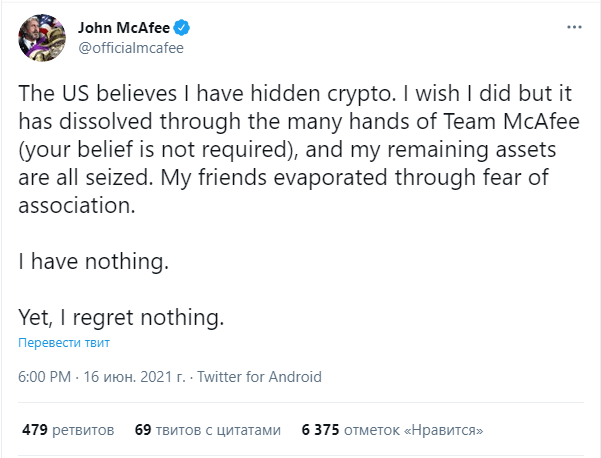Screen dimensions: 601x458
Task: Click the blue verified badge icon
Action: click(182, 28)
